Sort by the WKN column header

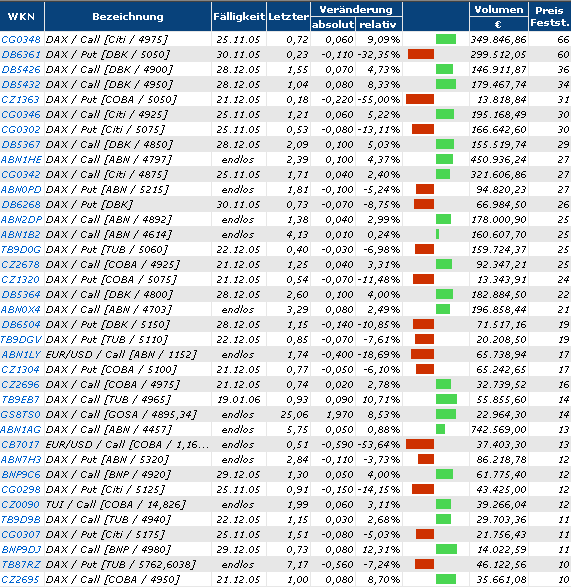coord(21,16)
